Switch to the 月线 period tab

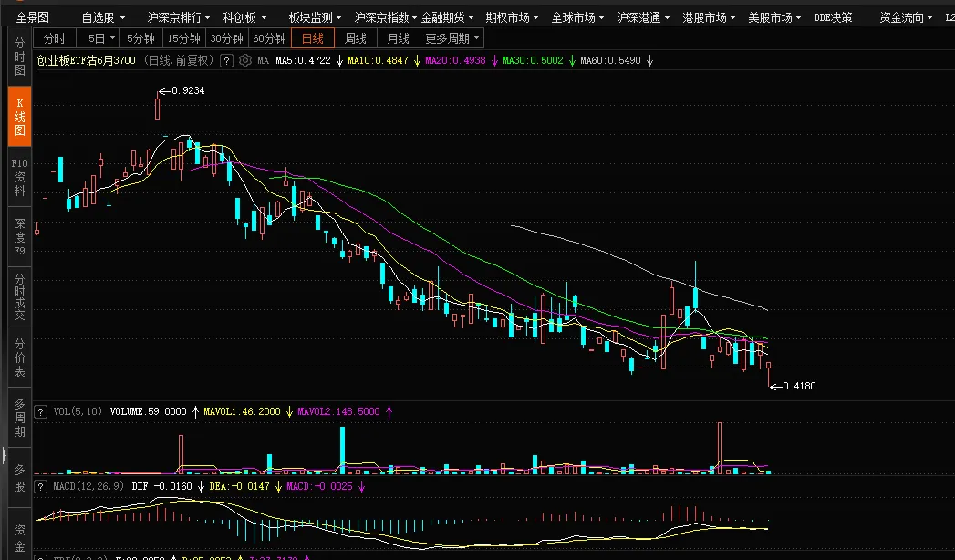pos(399,38)
